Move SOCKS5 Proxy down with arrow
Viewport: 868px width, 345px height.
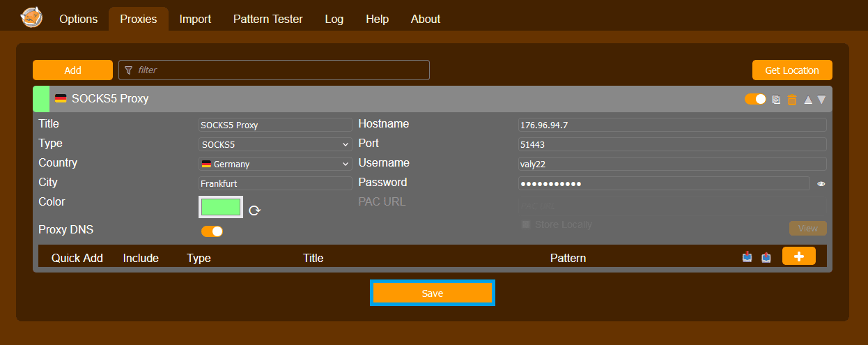point(821,100)
